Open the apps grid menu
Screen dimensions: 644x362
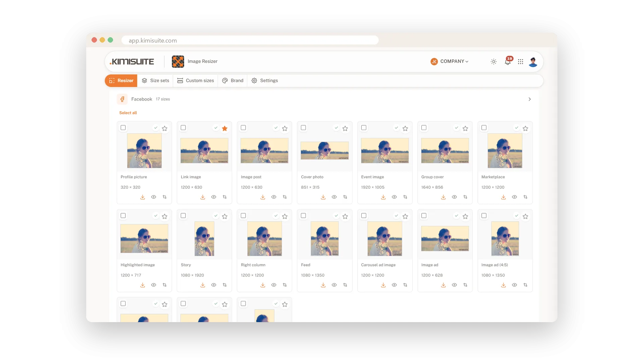[x=521, y=62]
